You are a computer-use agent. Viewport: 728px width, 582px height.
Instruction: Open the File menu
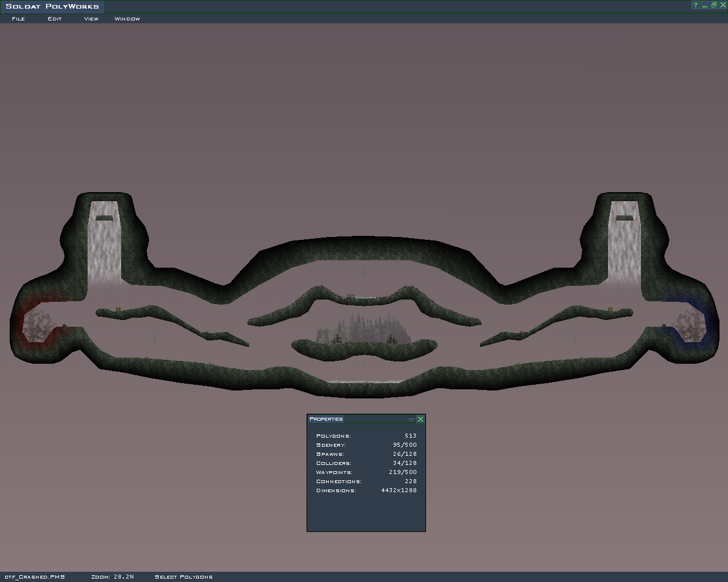coord(18,19)
